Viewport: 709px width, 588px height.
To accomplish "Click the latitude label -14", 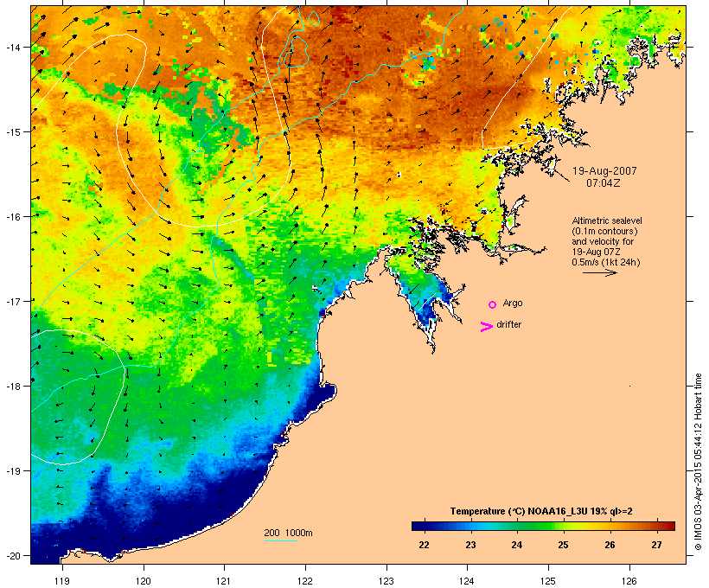I will coord(12,47).
